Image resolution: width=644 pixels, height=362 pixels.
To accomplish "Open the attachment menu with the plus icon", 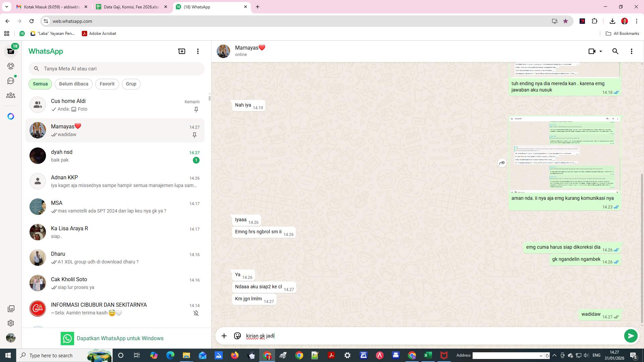I will pyautogui.click(x=224, y=336).
